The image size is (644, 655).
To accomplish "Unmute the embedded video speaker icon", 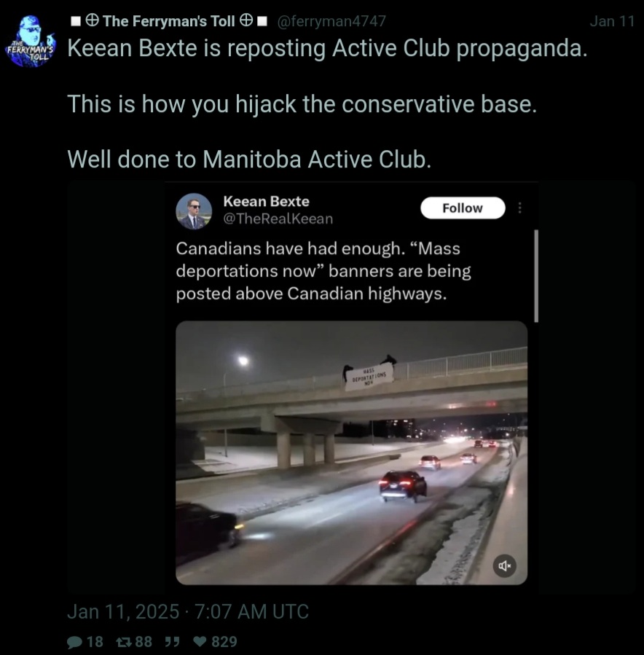I will [x=505, y=565].
